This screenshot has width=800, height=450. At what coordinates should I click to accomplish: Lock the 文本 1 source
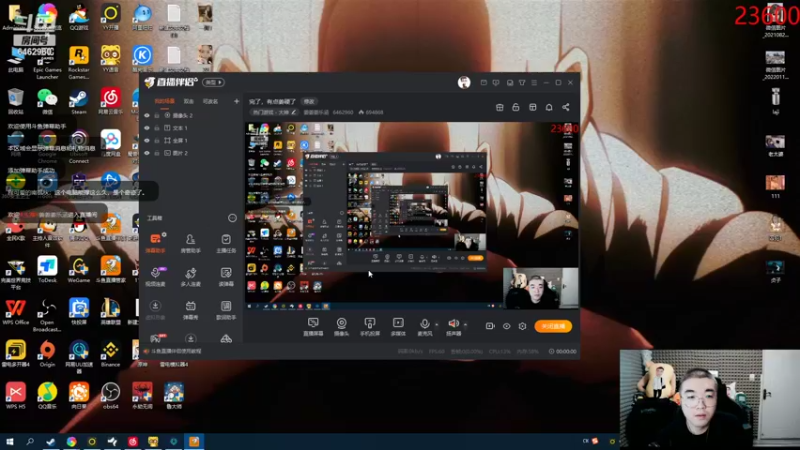point(157,128)
